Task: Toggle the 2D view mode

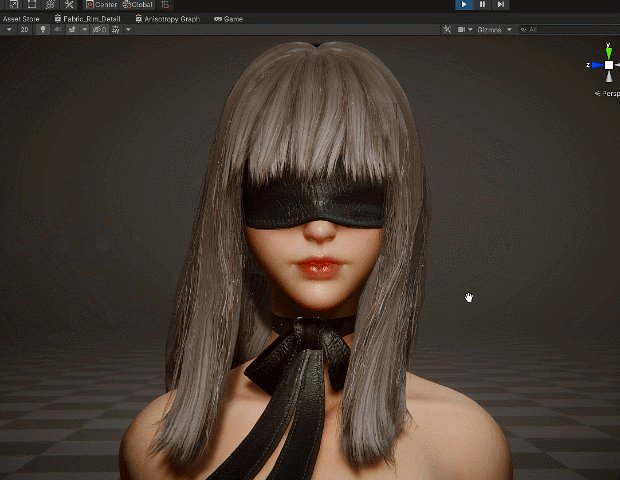Action: click(25, 30)
